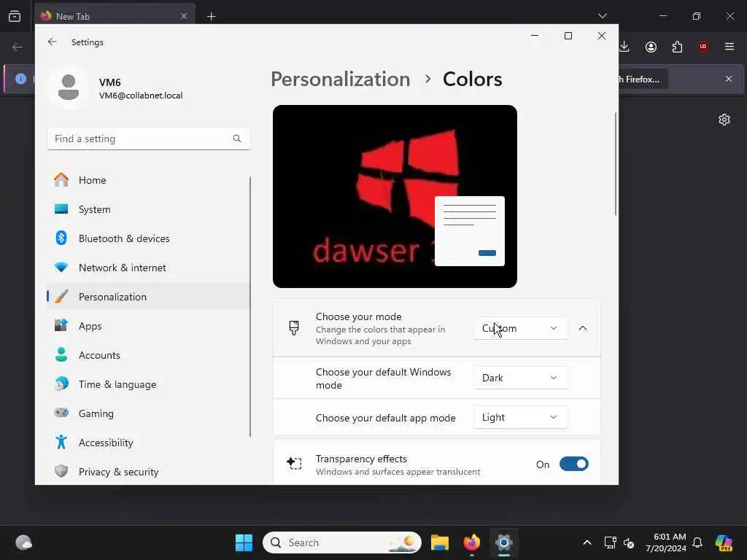
Task: Click Firefox back navigation arrow
Action: (18, 47)
